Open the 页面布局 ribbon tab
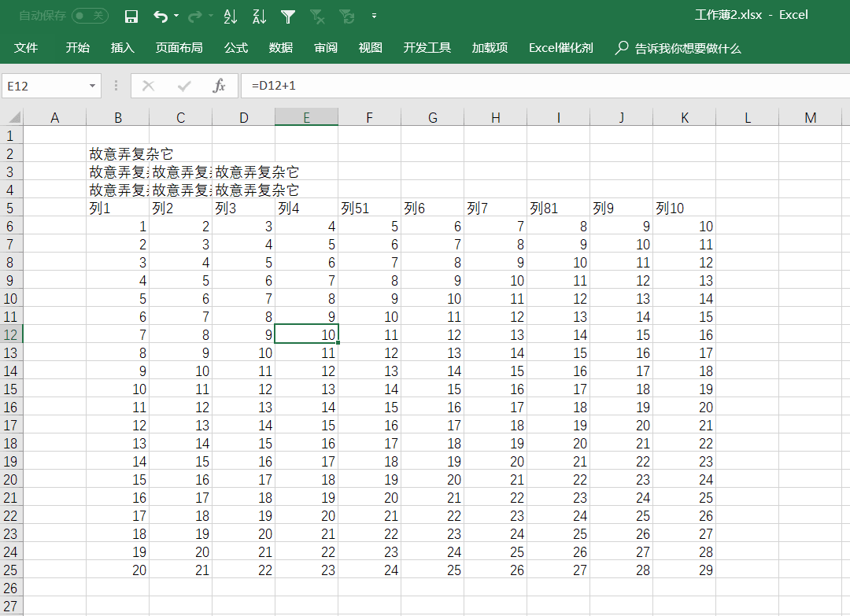This screenshot has width=850, height=616. (179, 48)
